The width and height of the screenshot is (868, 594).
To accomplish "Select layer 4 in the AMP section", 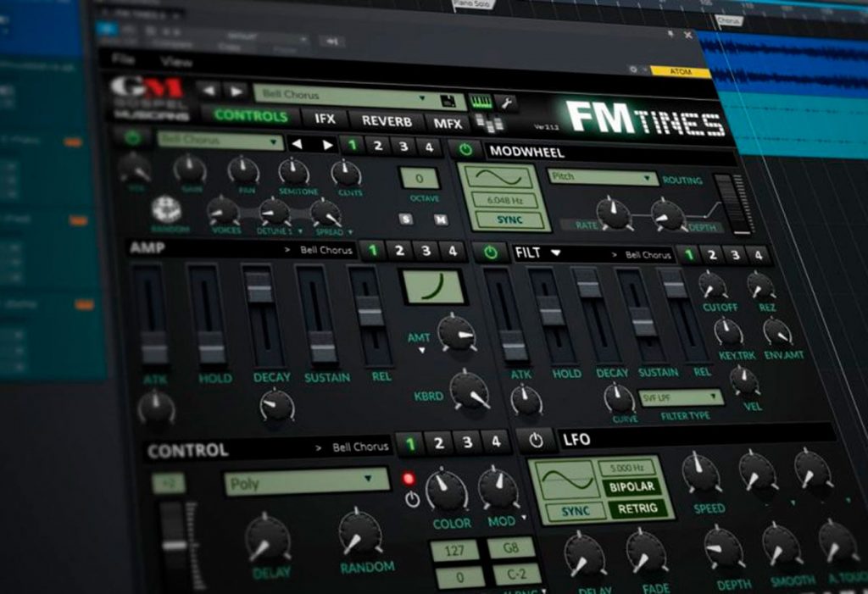I will tap(453, 252).
